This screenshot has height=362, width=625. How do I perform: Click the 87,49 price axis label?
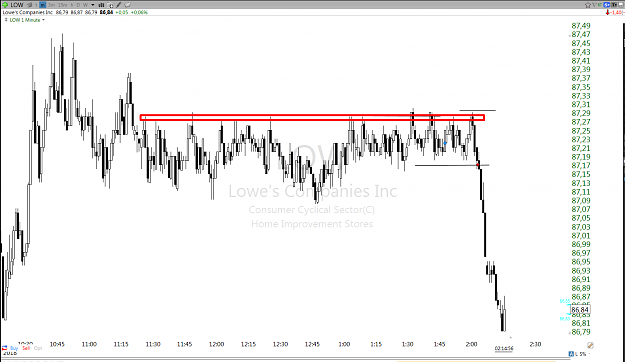coord(581,26)
